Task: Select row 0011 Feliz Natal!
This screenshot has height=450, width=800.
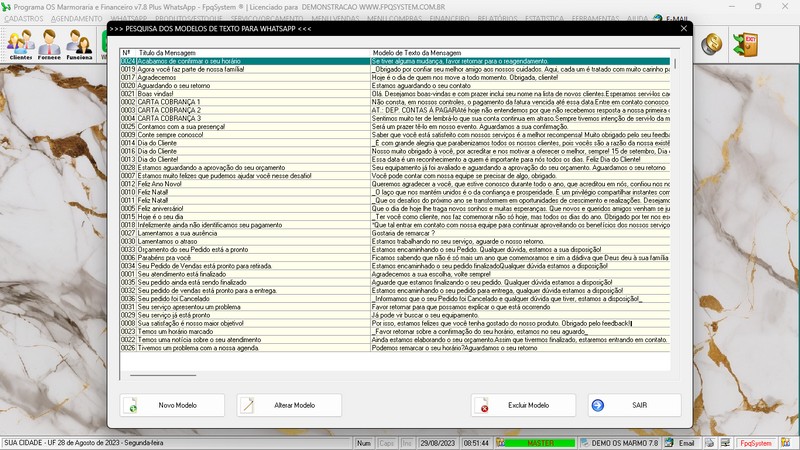Action: (x=395, y=201)
